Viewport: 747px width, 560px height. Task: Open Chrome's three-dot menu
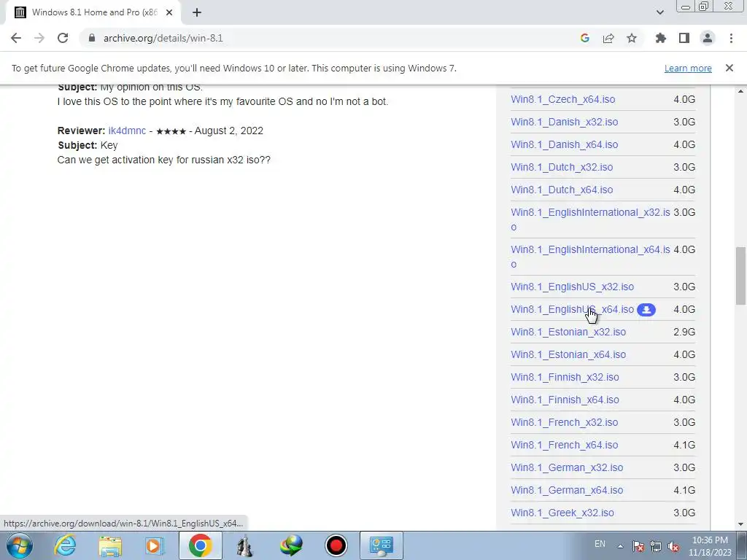pos(731,38)
